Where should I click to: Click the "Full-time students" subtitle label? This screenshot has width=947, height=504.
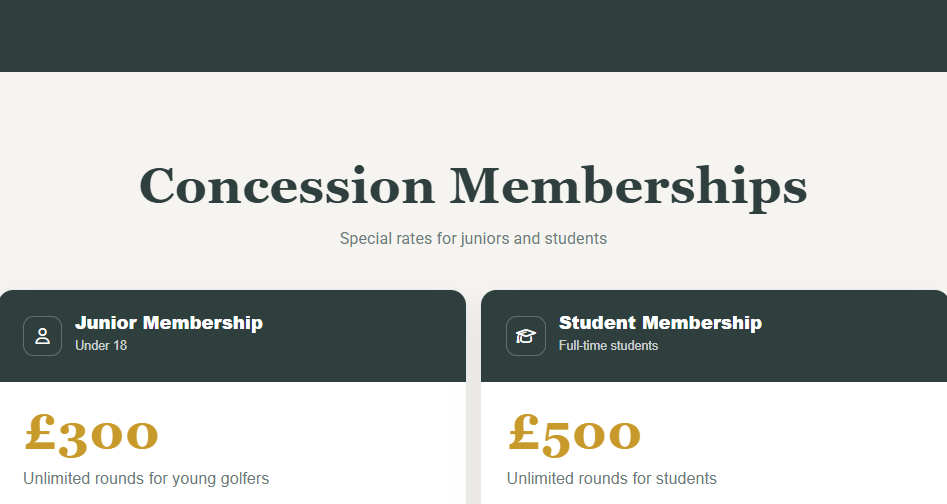coord(608,345)
